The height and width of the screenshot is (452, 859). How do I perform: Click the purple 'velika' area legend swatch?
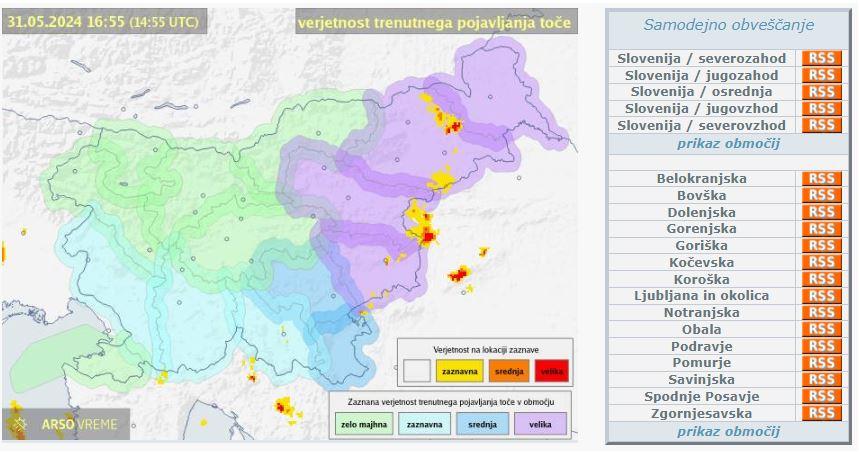[x=540, y=424]
